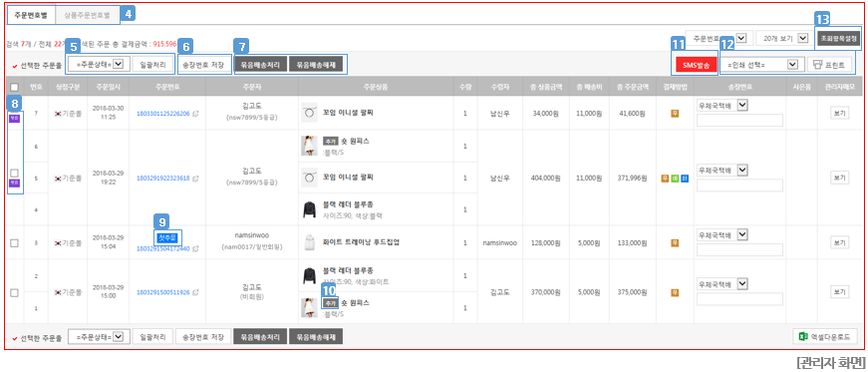Click orange payment icon in 371,996원 order row

coord(666,178)
